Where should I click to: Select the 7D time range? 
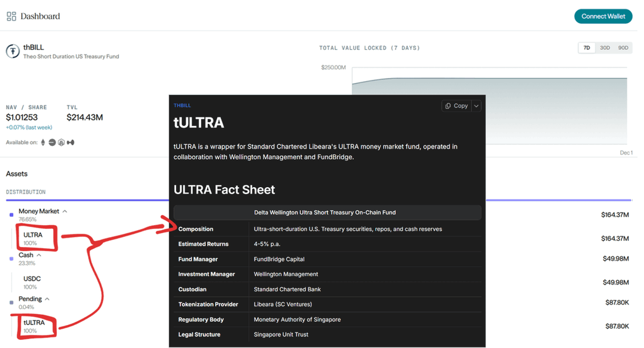587,48
